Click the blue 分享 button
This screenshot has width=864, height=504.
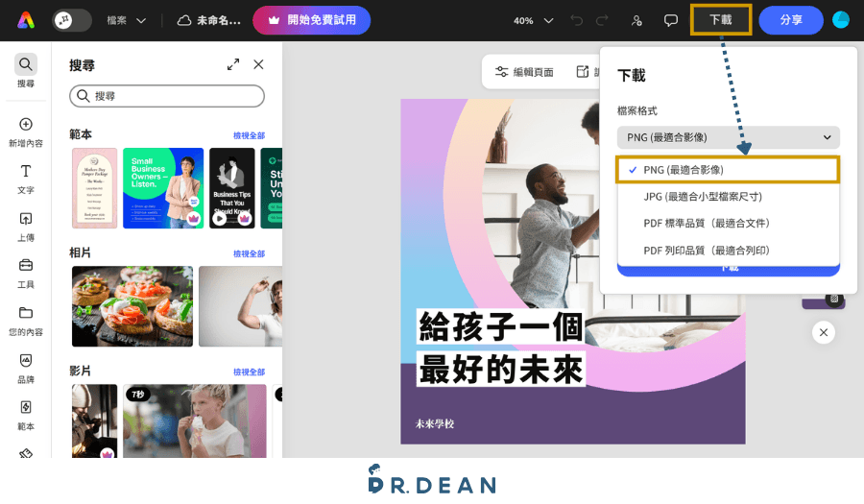(791, 20)
